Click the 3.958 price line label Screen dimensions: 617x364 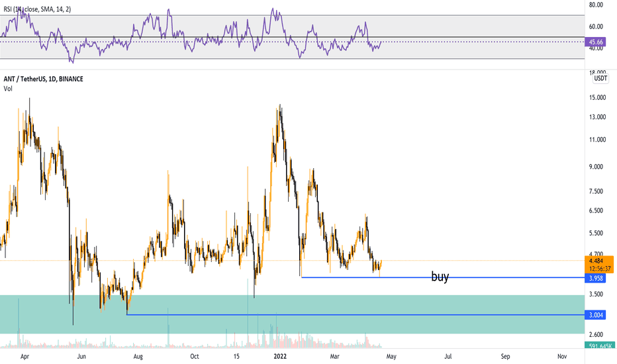(595, 278)
